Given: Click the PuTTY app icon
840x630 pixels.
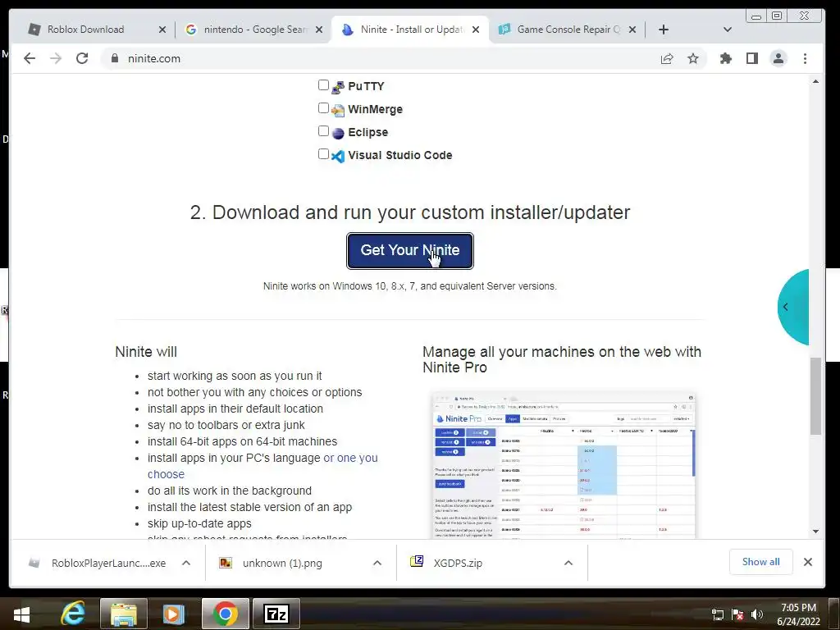Looking at the screenshot, I should coord(338,87).
